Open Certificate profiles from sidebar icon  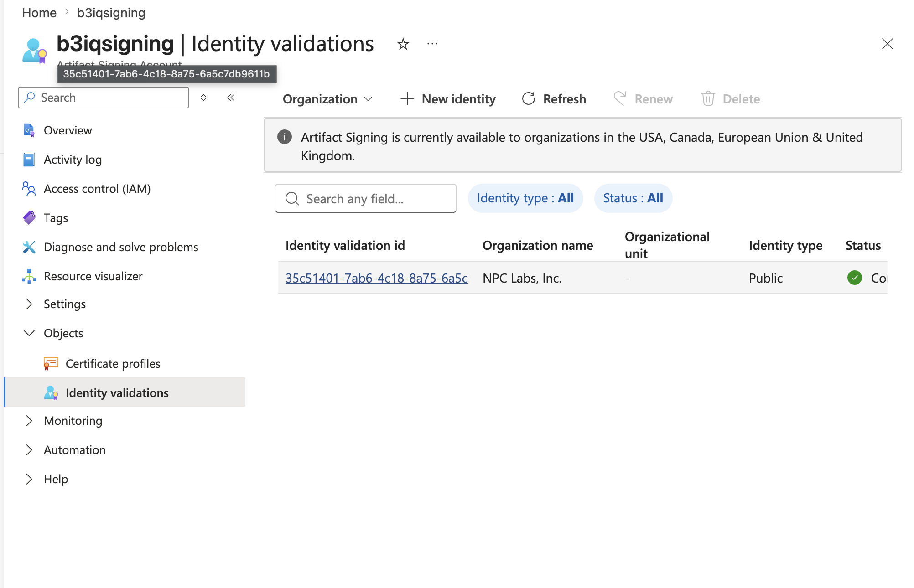click(x=51, y=364)
